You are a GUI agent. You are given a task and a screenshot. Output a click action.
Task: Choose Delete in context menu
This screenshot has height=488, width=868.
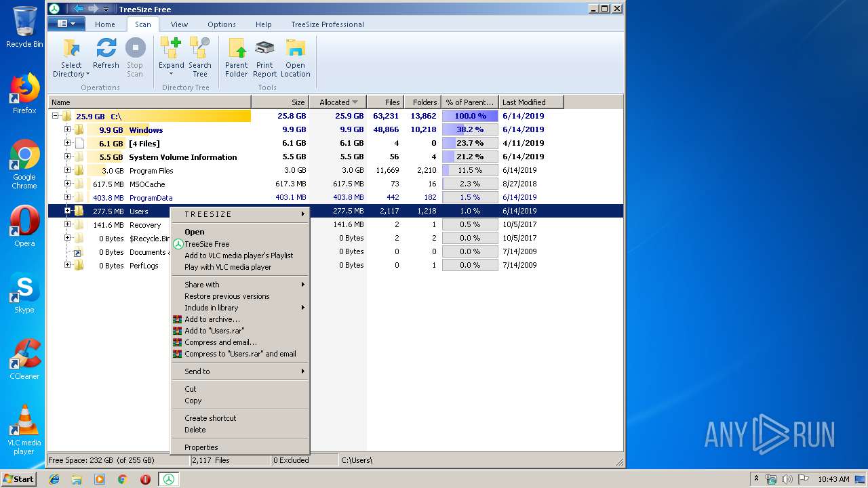[240, 430]
